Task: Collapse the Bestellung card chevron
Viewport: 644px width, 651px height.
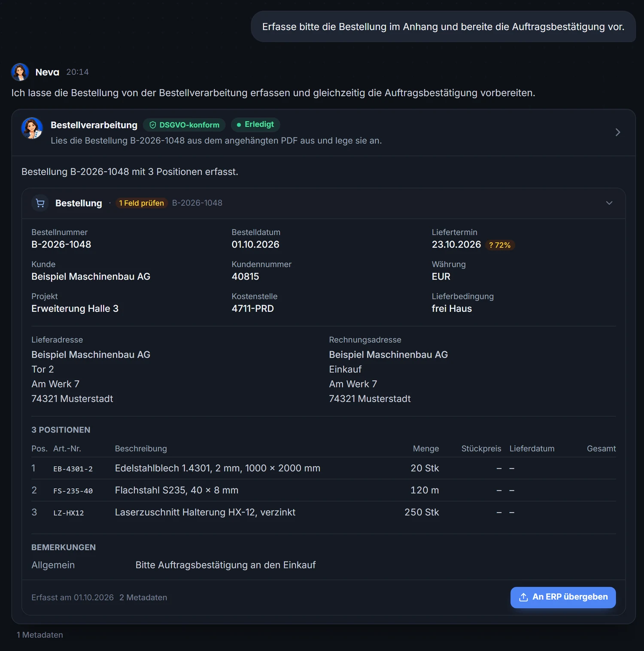Action: [x=609, y=203]
